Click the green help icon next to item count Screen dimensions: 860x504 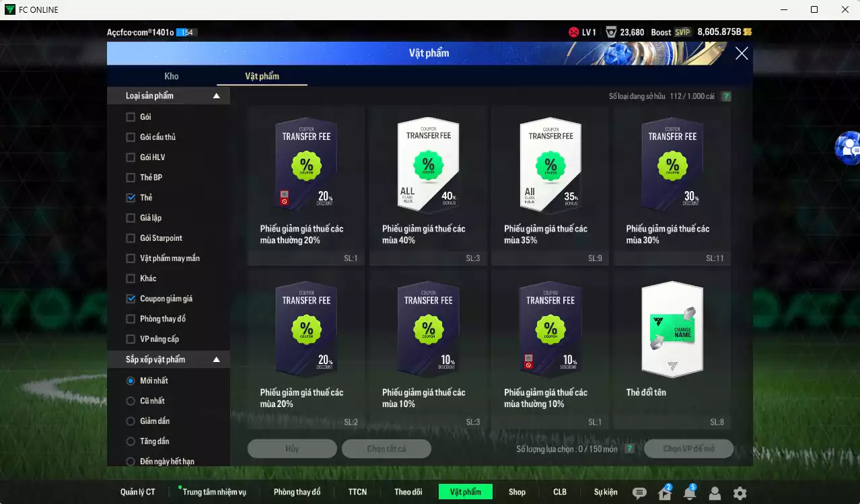point(725,96)
